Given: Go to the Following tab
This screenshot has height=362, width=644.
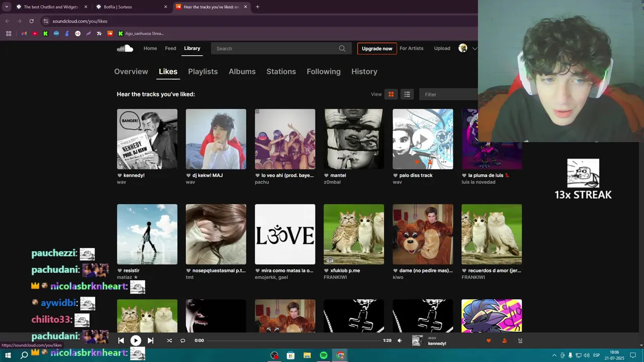Looking at the screenshot, I should coord(324,71).
